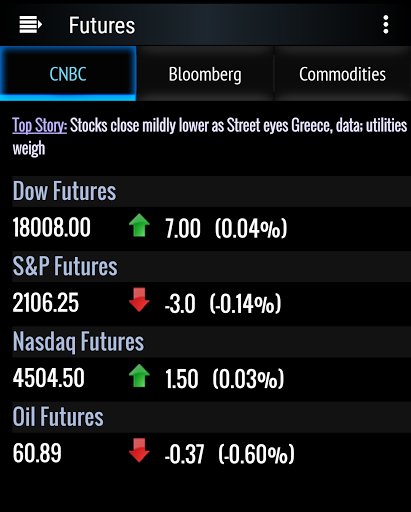Tap the Futures title in header
Image resolution: width=411 pixels, height=512 pixels.
[102, 25]
